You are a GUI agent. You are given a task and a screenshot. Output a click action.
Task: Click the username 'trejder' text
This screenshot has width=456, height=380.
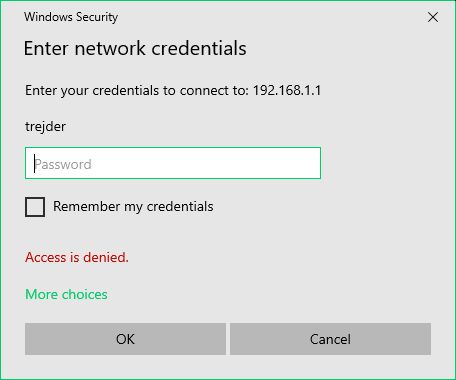(x=45, y=127)
